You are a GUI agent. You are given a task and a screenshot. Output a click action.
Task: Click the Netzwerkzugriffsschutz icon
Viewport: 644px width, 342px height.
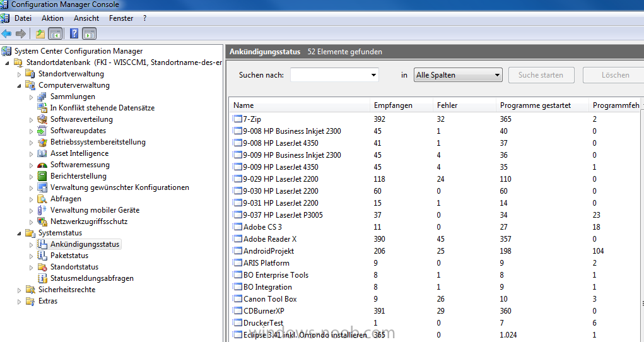point(42,221)
